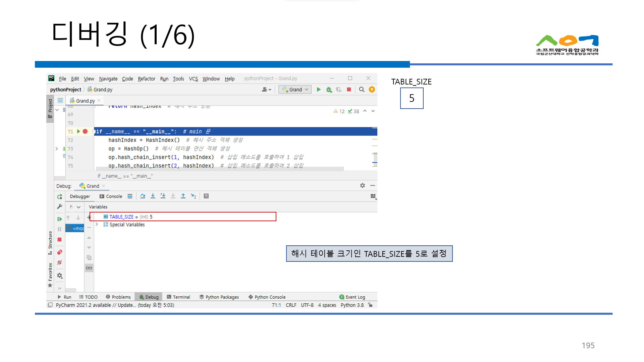Click the orange update arrow icon
Image resolution: width=644 pixels, height=362 pixels.
372,89
